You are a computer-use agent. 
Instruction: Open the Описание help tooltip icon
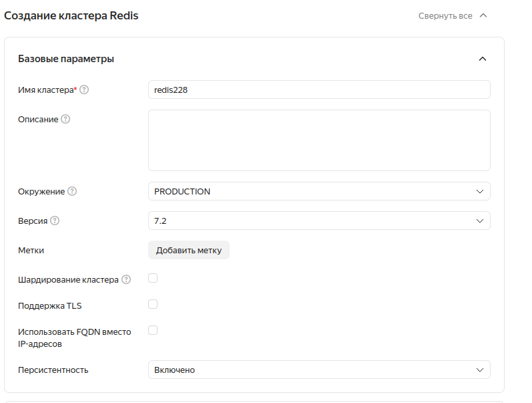(x=65, y=120)
